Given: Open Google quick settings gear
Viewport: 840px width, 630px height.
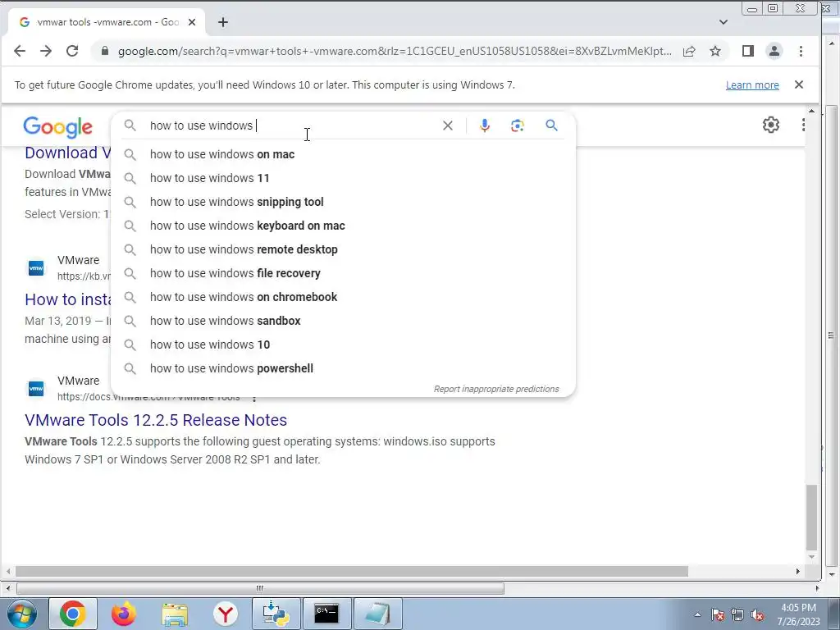Looking at the screenshot, I should click(771, 125).
